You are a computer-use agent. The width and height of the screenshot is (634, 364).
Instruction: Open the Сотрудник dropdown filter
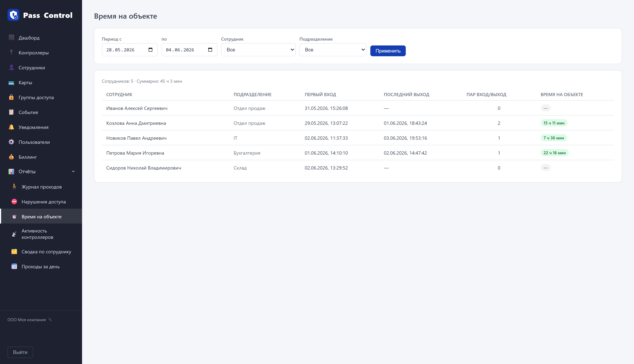pyautogui.click(x=258, y=50)
